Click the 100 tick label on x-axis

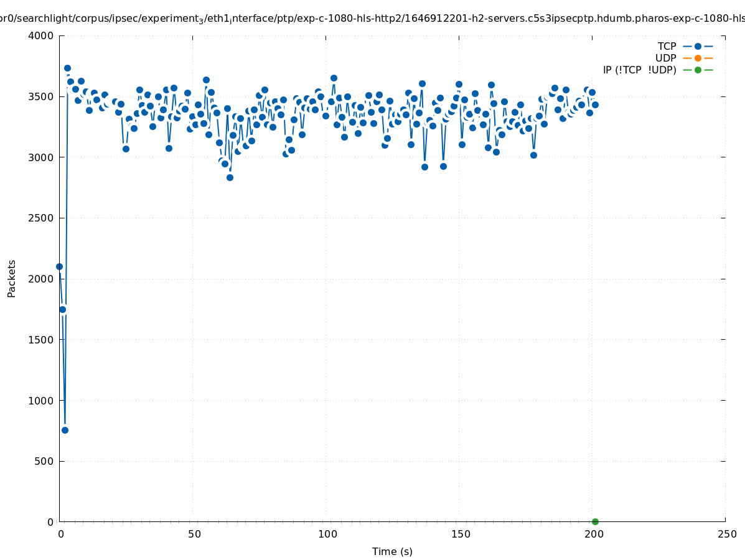[327, 534]
